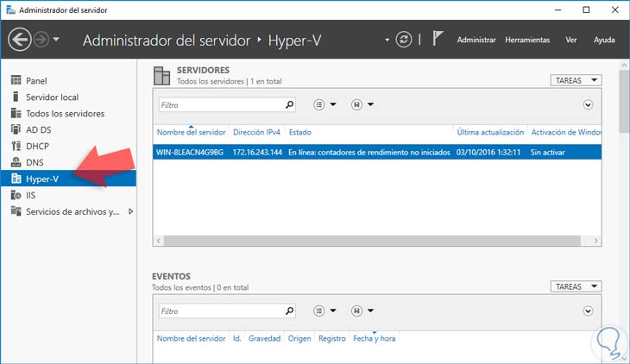Sort events by Fecha y hora column
This screenshot has width=630, height=364.
pos(374,338)
